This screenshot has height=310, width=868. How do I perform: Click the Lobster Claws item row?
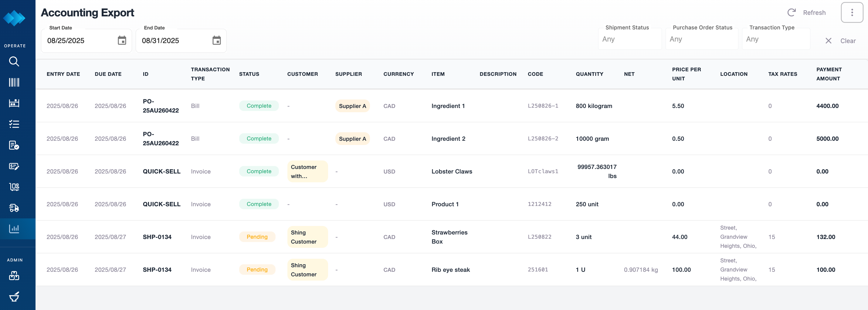click(452, 171)
